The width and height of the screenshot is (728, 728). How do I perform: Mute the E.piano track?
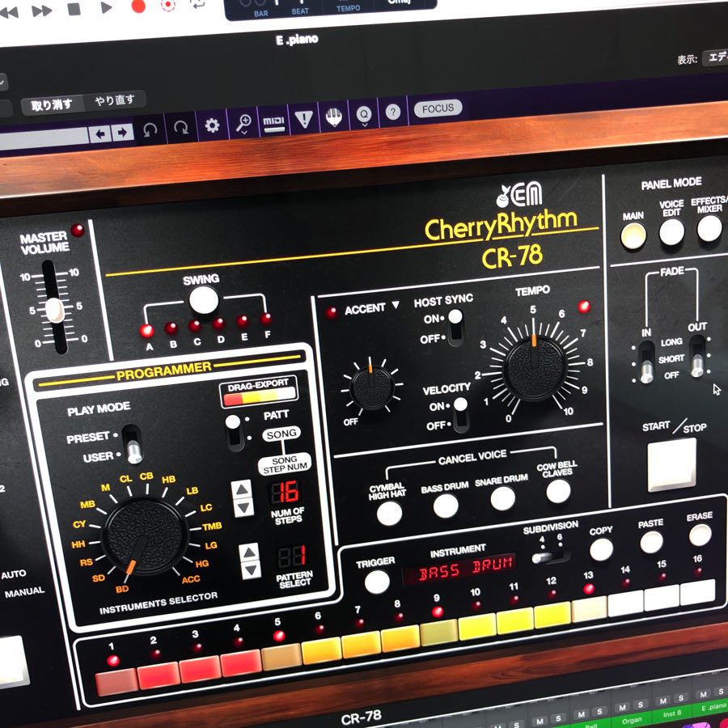704,694
